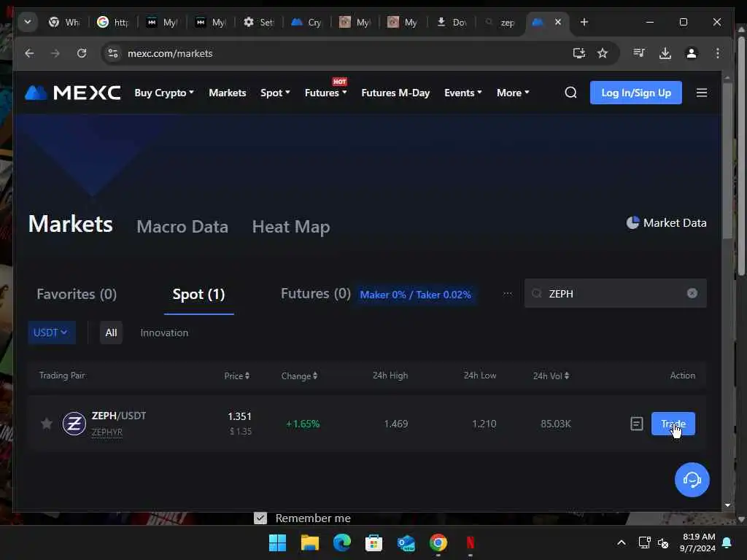Bookmark this page with the star icon
747x560 pixels.
point(603,53)
